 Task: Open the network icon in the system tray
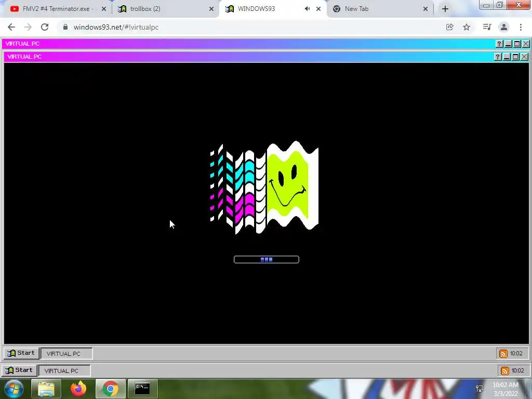tap(480, 389)
